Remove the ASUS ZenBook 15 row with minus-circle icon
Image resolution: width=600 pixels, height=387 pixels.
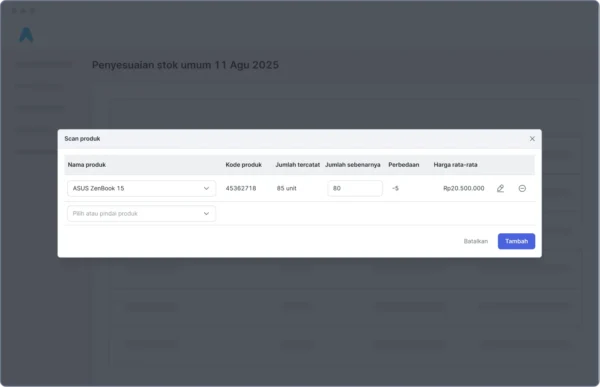pos(522,188)
